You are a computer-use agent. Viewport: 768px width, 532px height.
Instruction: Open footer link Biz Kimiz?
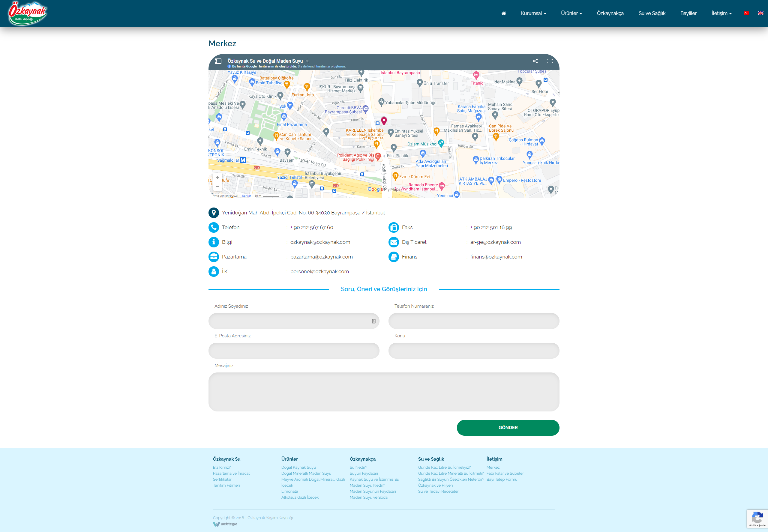pyautogui.click(x=222, y=467)
